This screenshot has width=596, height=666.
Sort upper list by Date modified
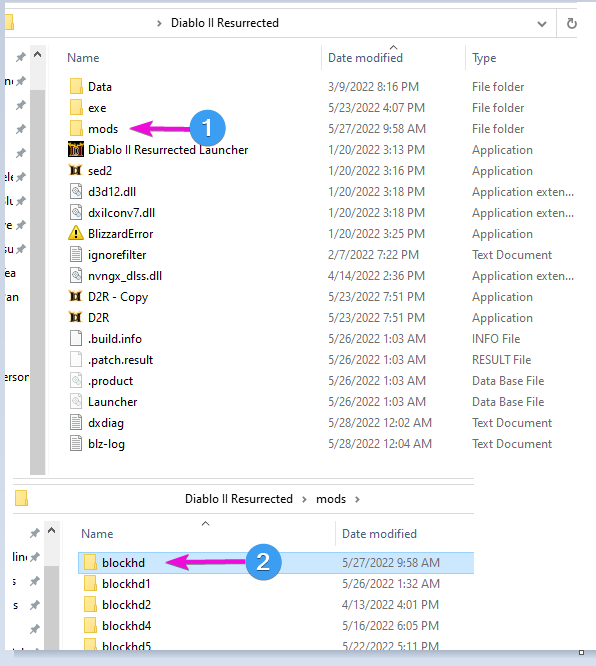pos(365,58)
